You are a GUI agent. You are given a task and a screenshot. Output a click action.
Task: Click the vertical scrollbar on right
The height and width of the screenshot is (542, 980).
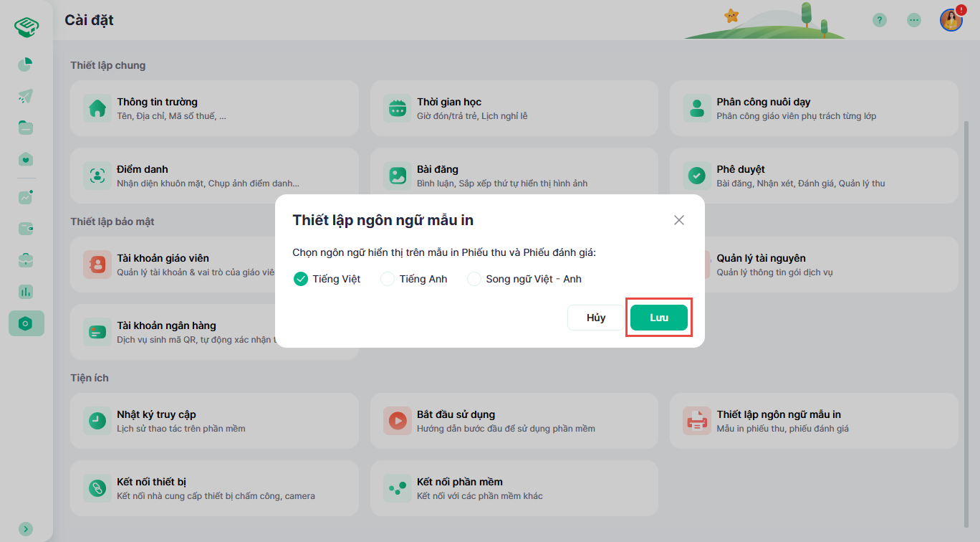click(969, 287)
